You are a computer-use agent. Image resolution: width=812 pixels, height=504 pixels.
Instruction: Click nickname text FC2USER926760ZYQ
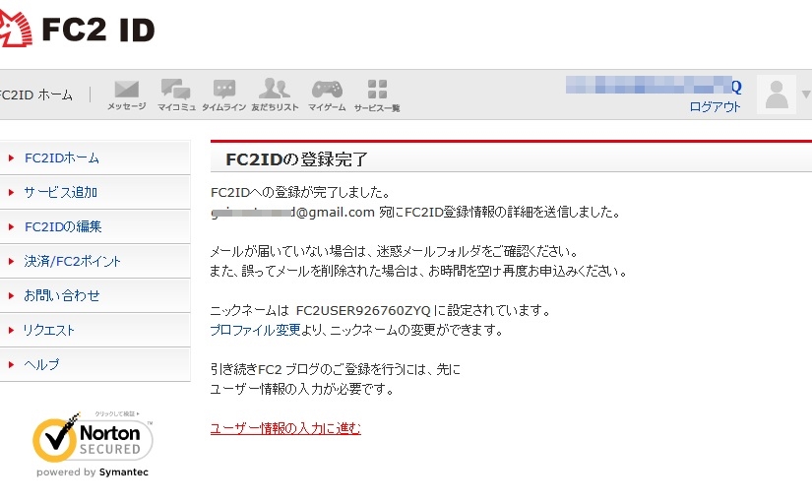[x=363, y=310]
